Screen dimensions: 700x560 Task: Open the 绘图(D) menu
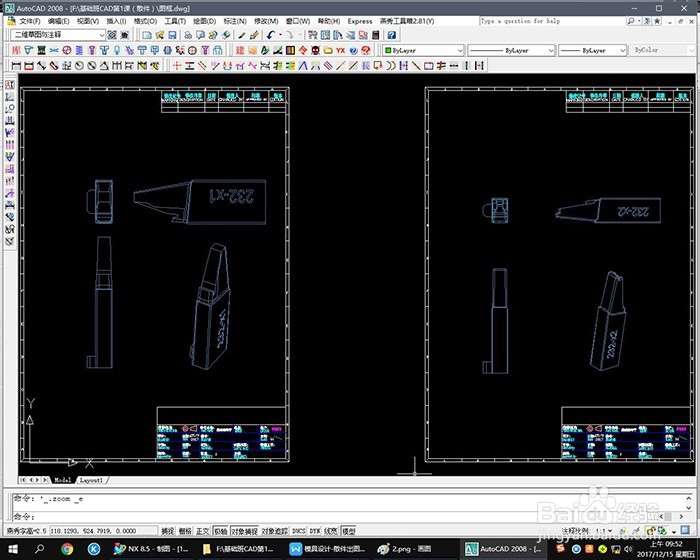point(205,21)
